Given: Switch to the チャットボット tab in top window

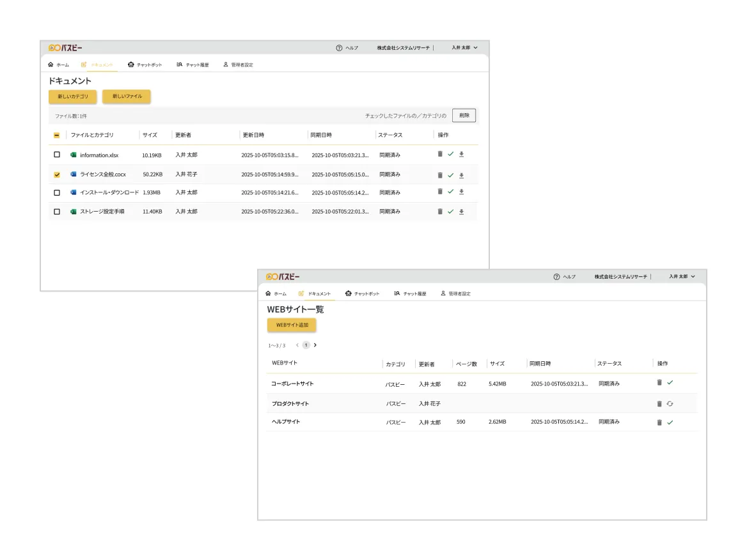Looking at the screenshot, I should pyautogui.click(x=145, y=65).
